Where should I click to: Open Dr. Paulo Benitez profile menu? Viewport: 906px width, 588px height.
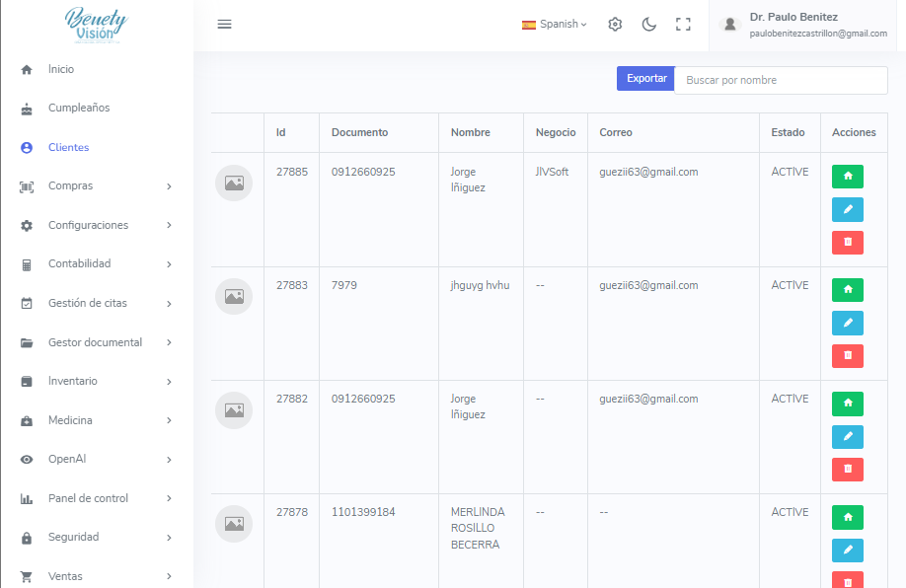[806, 25]
